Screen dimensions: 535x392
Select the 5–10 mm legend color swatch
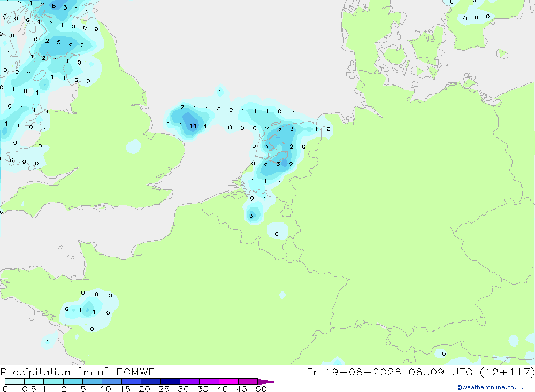93,381
